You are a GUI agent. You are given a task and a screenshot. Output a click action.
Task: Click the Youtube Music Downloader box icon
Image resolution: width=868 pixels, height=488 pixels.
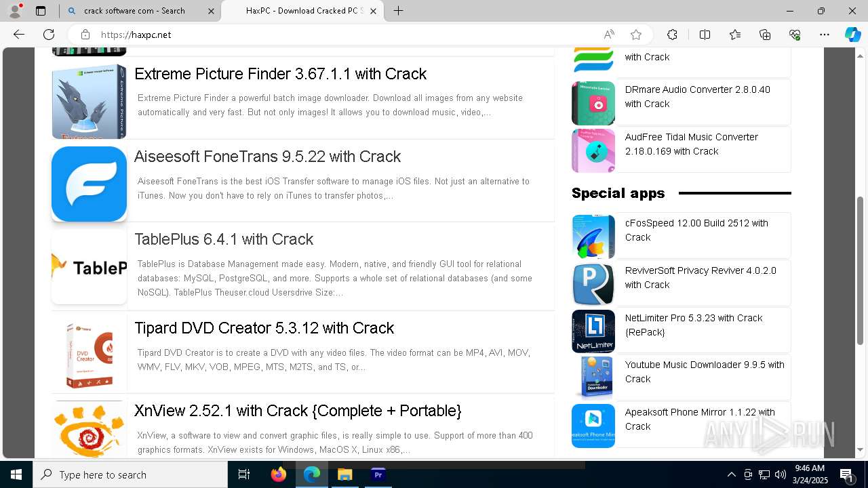pyautogui.click(x=593, y=378)
